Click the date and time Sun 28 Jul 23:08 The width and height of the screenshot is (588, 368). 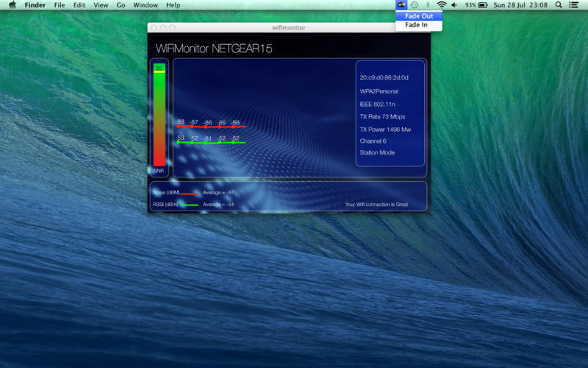(520, 5)
